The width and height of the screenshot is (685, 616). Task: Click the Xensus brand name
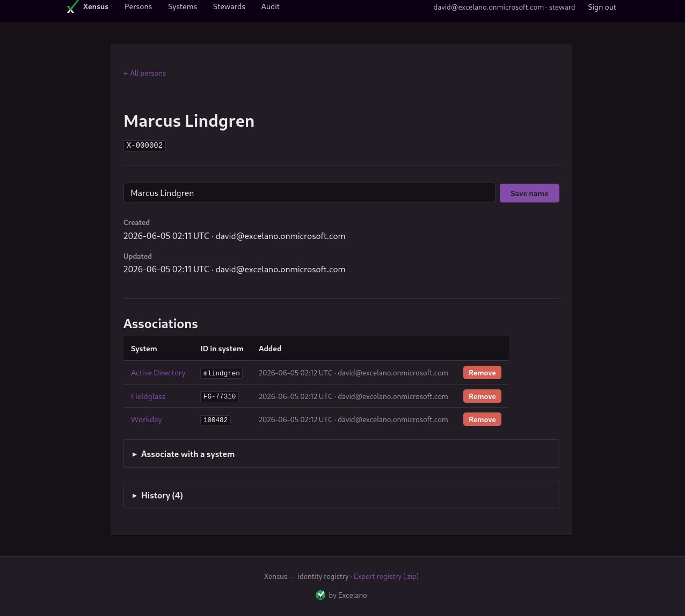pos(96,6)
